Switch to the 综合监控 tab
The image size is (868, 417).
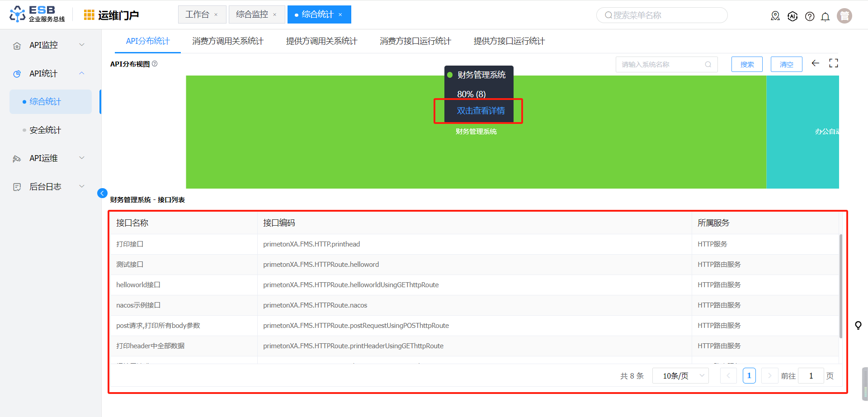[252, 14]
